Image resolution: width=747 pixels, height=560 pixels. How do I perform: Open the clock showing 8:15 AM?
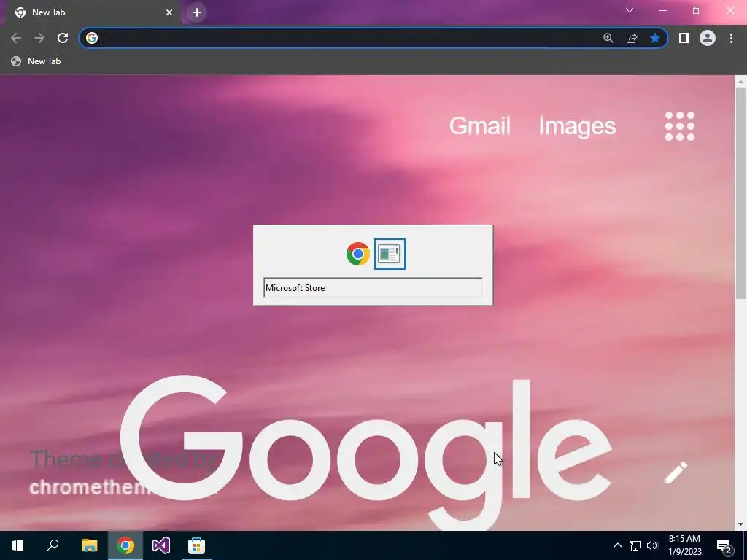coord(684,545)
